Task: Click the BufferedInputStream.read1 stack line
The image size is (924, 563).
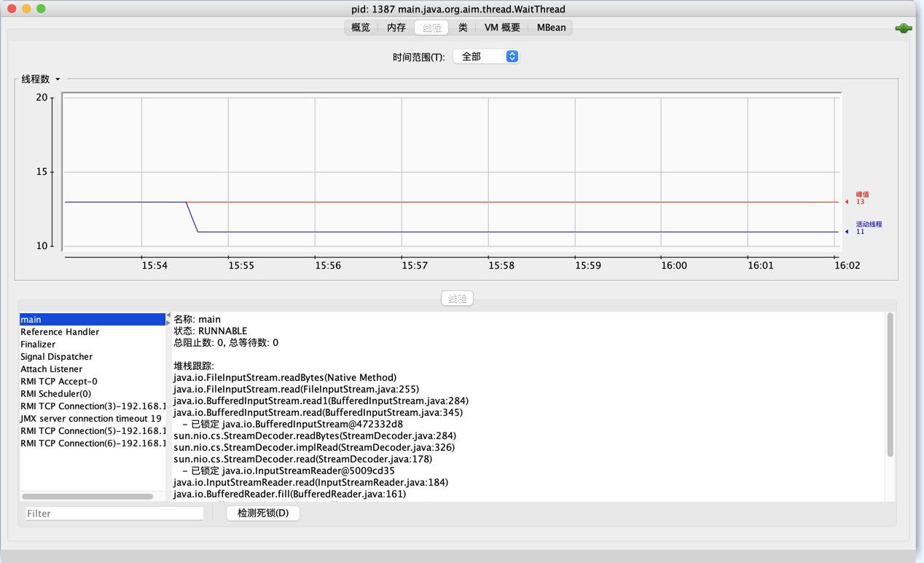Action: [x=321, y=401]
